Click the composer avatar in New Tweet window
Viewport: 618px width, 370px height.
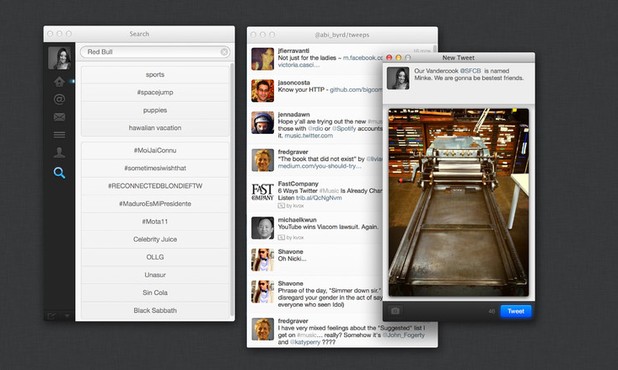click(398, 78)
